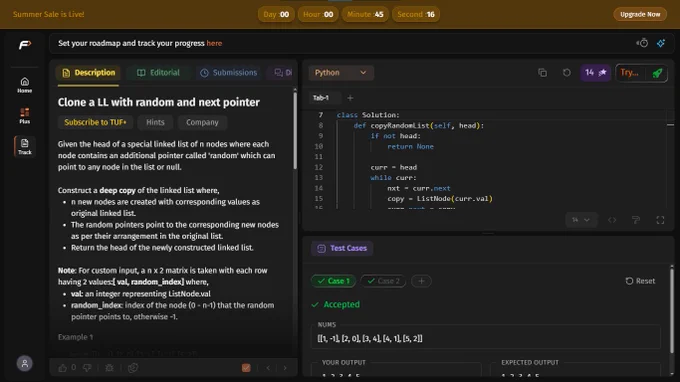
Task: Open the Company tags button
Action: [x=203, y=122]
